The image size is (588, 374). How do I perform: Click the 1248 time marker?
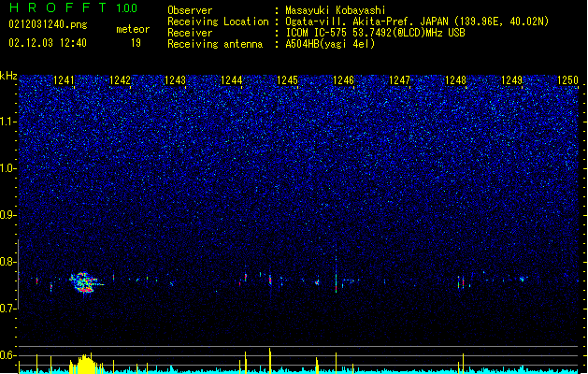[x=455, y=80]
